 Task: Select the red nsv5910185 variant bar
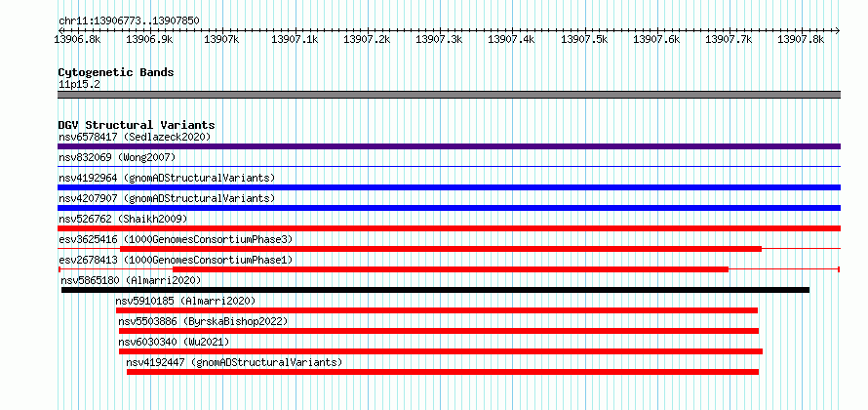point(436,310)
